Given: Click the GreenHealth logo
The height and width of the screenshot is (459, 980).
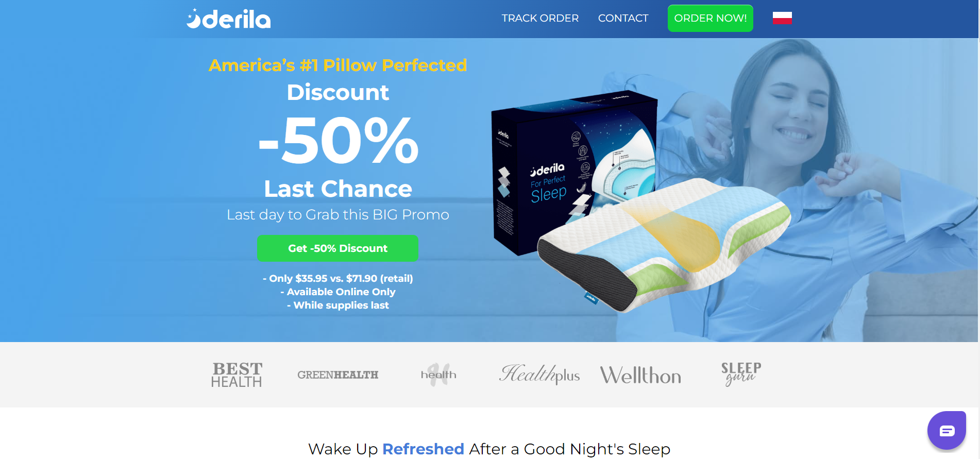Looking at the screenshot, I should (x=337, y=375).
